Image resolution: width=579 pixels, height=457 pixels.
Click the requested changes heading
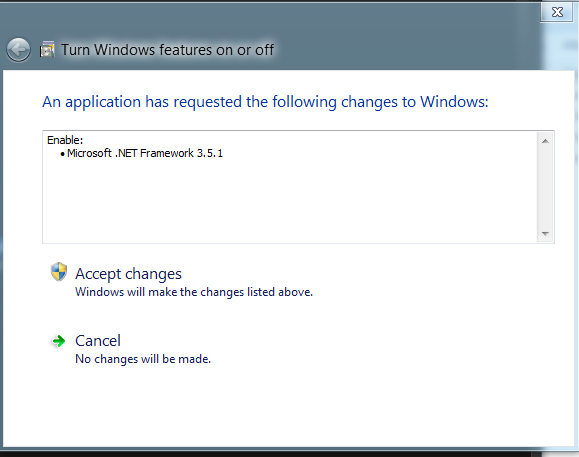(265, 102)
